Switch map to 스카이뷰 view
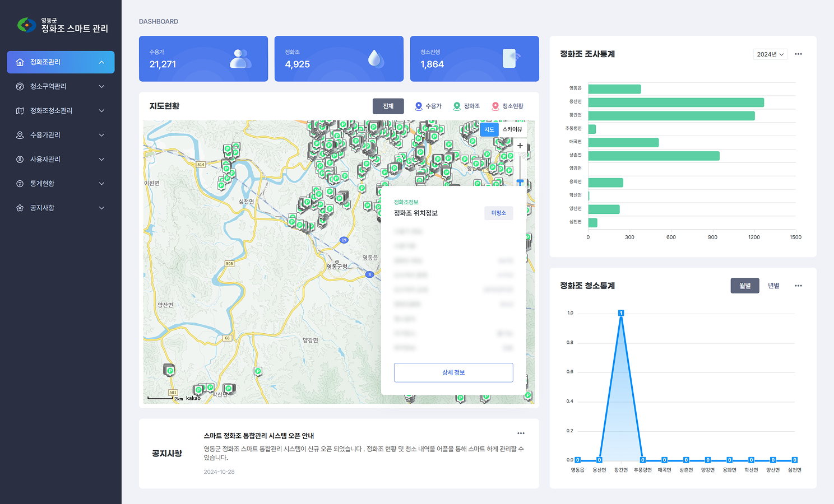 click(512, 129)
